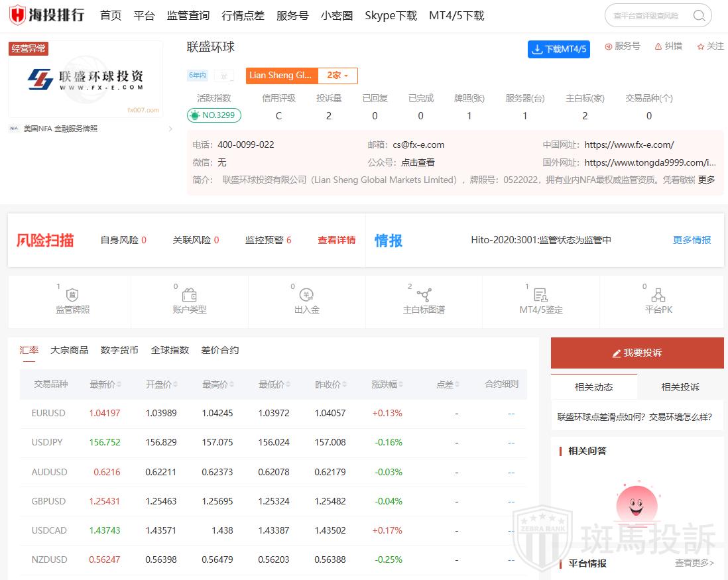
Task: Expand the 更多 description text
Action: (707, 180)
